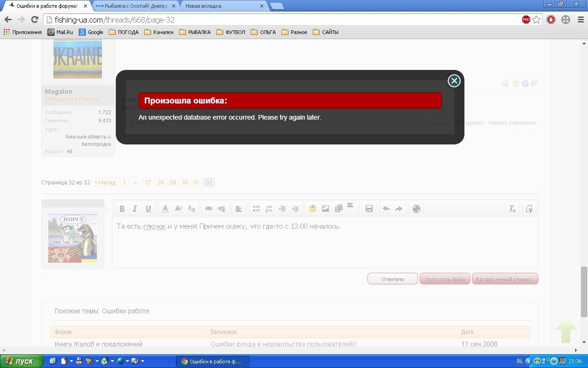588x368 pixels.
Task: Toggle the unordered list button
Action: tap(256, 209)
